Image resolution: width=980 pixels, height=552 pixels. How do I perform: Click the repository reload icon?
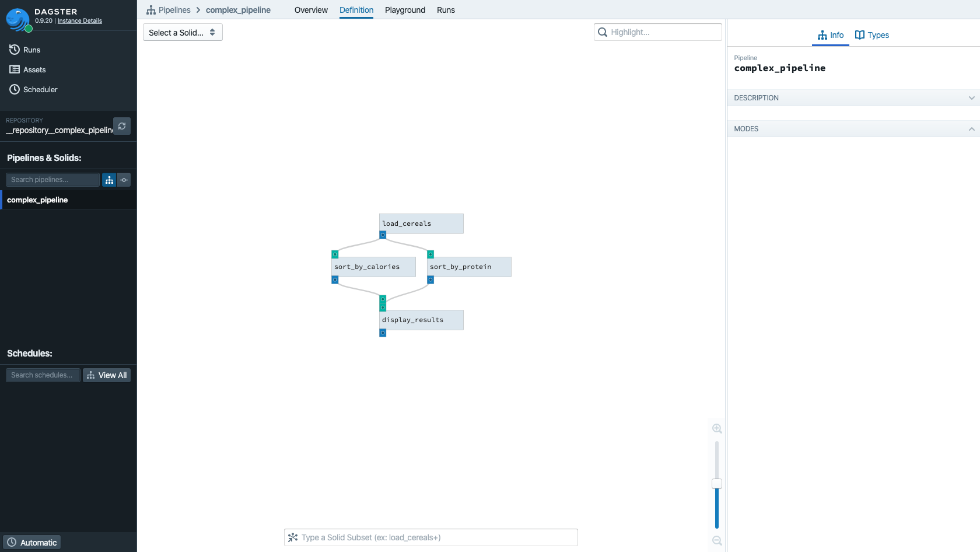[x=122, y=126]
